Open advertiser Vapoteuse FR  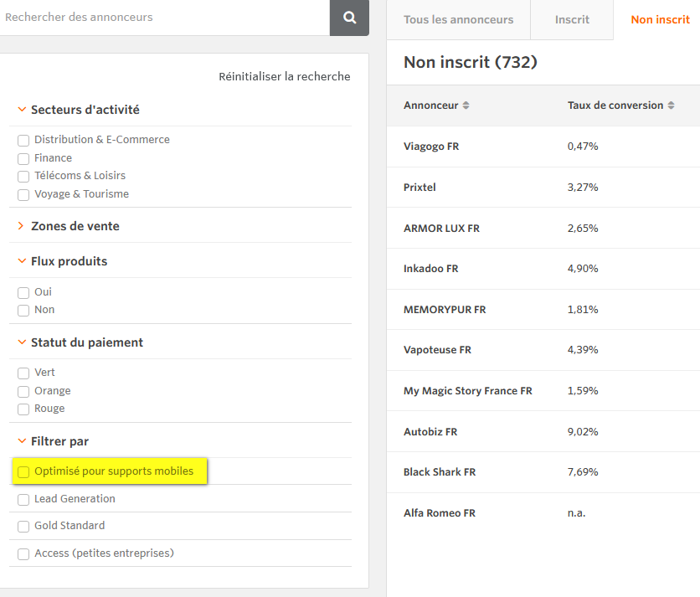[x=437, y=350]
